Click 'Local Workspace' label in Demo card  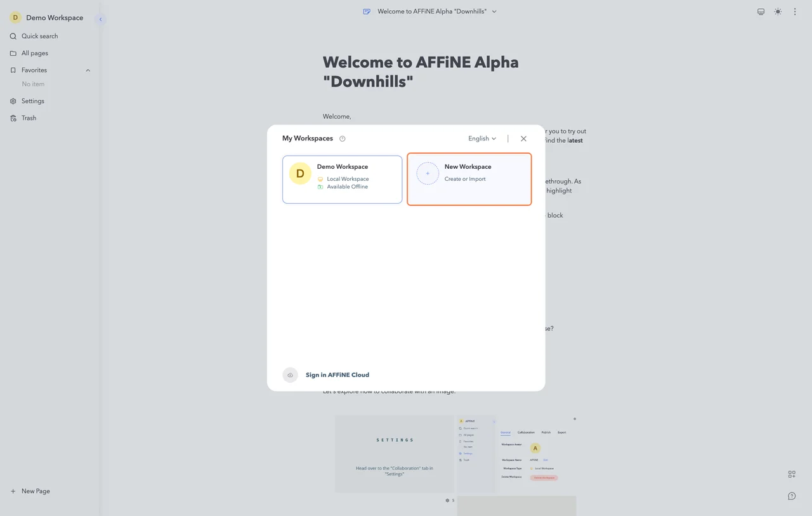(x=348, y=179)
